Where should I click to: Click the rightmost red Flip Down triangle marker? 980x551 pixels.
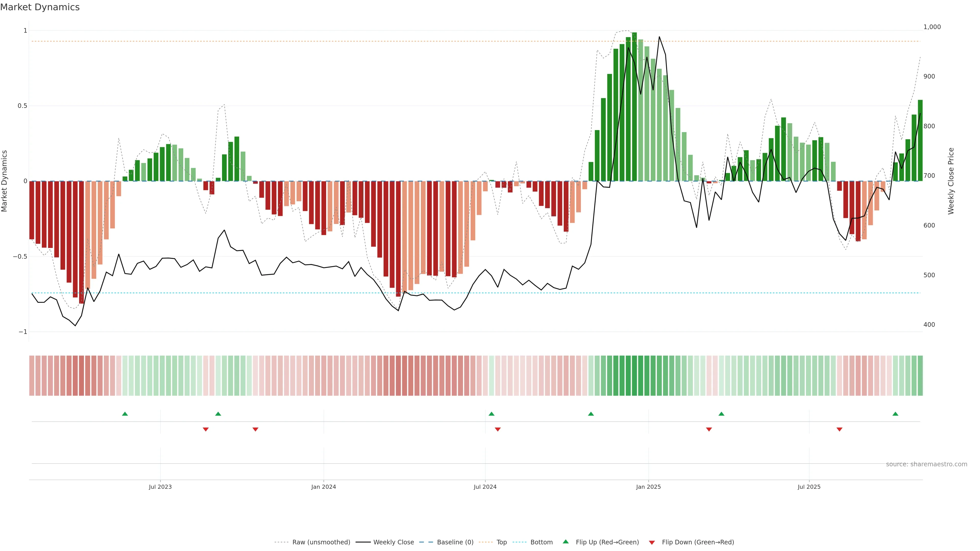coord(839,429)
